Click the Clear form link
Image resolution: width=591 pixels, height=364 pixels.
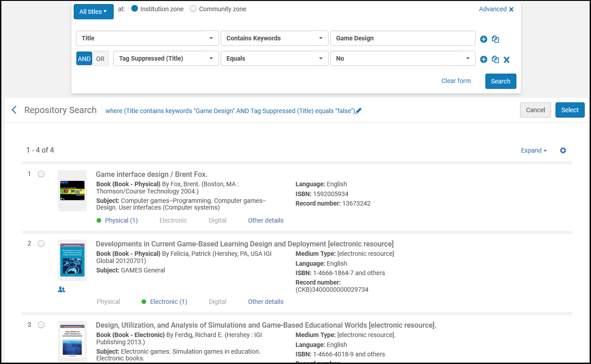click(x=456, y=81)
